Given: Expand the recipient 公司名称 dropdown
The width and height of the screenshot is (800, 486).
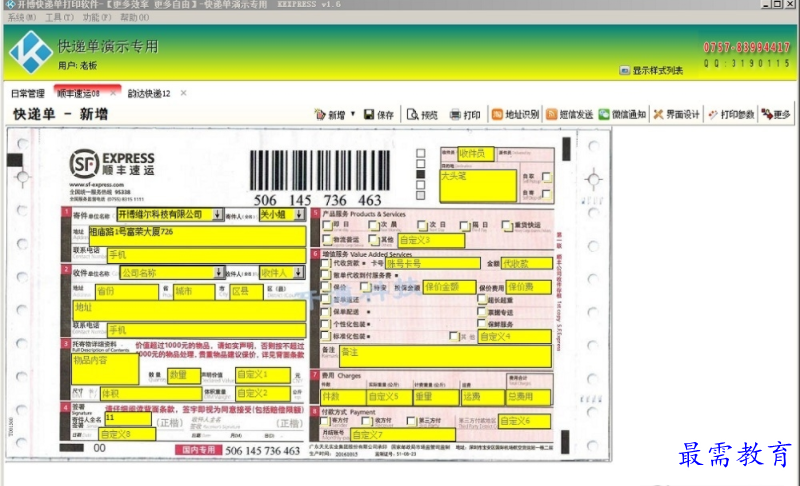Looking at the screenshot, I should tap(219, 273).
